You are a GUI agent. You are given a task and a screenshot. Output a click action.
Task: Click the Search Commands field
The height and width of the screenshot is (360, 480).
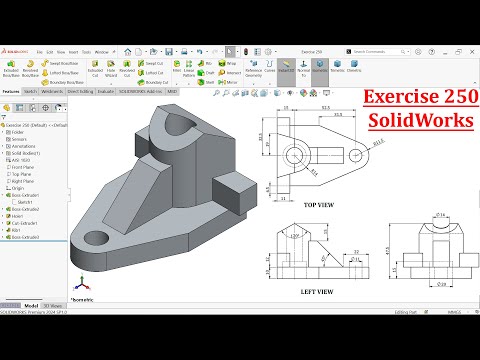click(x=377, y=52)
